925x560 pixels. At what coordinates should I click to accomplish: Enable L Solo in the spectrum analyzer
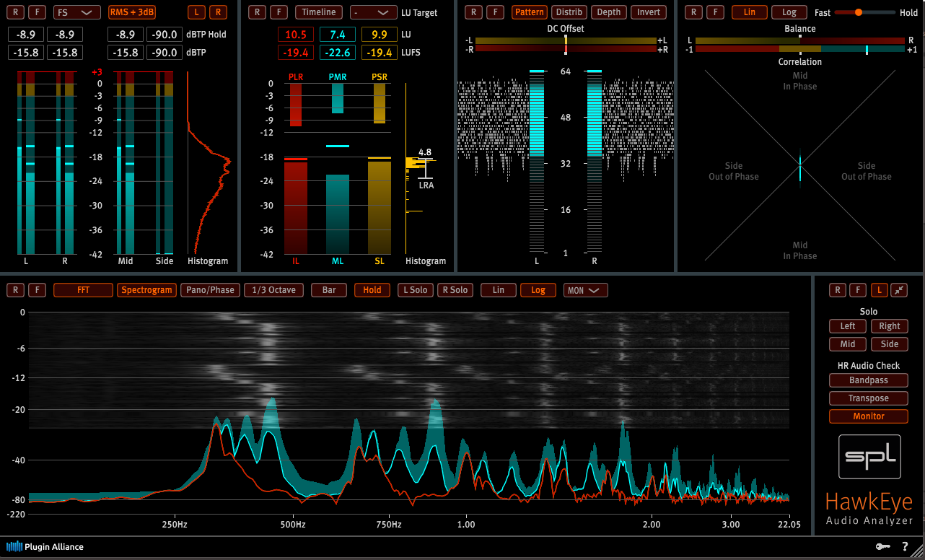(x=415, y=290)
